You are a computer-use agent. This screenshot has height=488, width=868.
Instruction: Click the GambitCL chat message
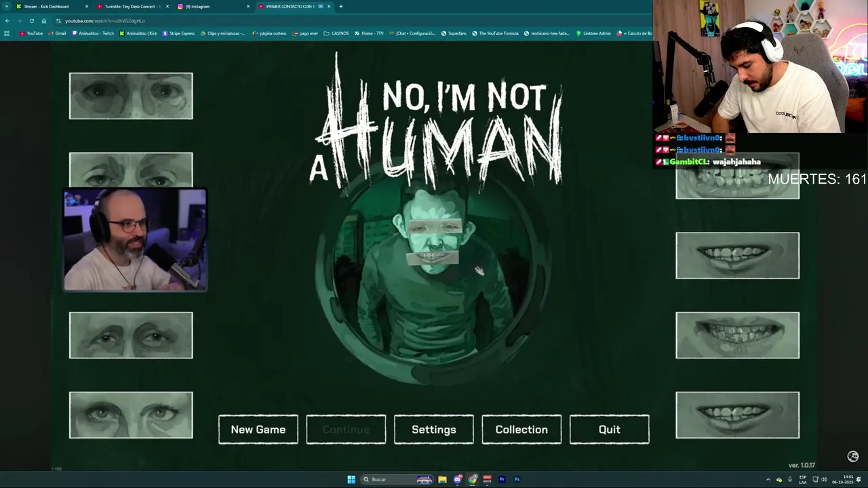click(707, 162)
